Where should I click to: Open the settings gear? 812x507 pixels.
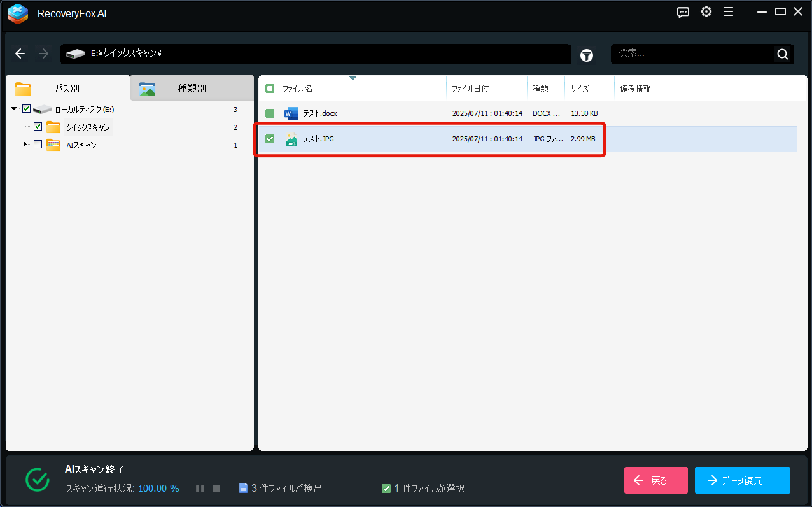[706, 12]
